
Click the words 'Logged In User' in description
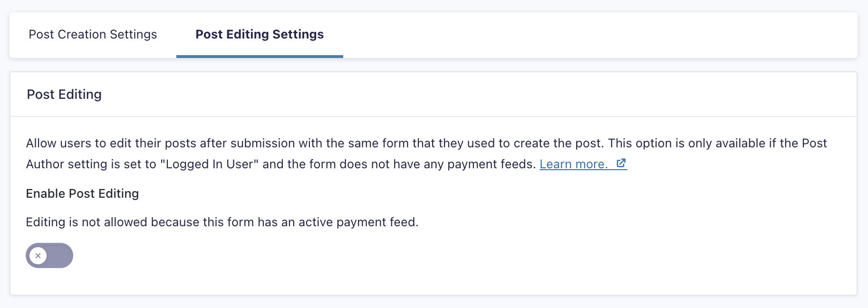click(209, 164)
